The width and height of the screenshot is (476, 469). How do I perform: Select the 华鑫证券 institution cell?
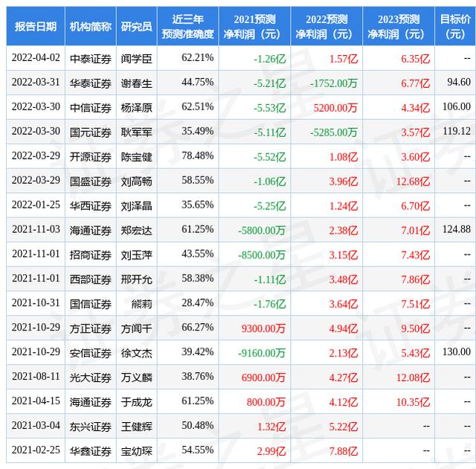91,451
